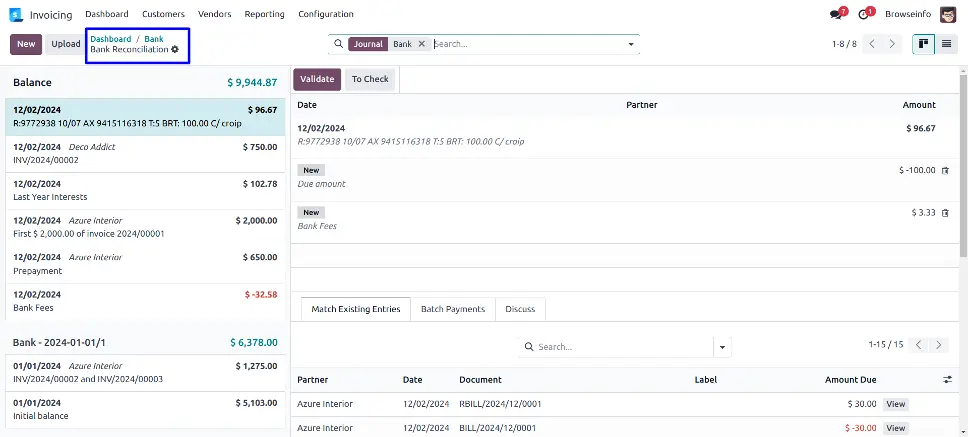The height and width of the screenshot is (437, 968).
Task: Delete the Due amount line
Action: (945, 170)
